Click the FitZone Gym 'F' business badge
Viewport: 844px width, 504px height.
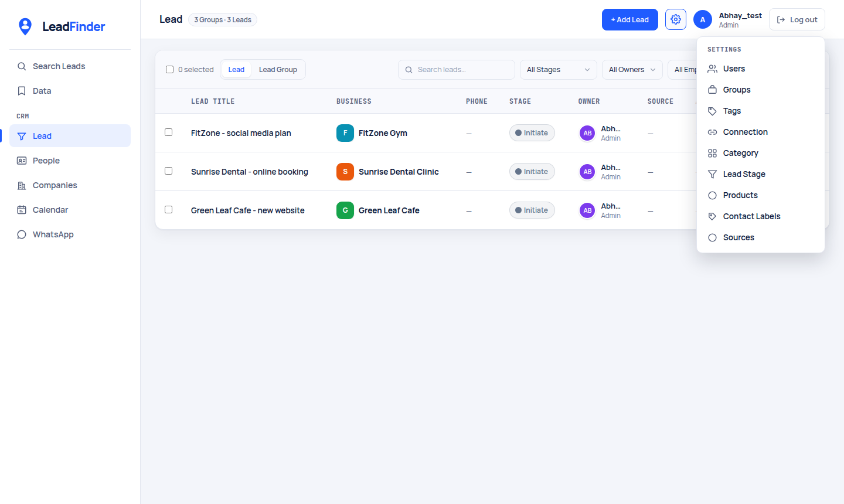(x=345, y=133)
